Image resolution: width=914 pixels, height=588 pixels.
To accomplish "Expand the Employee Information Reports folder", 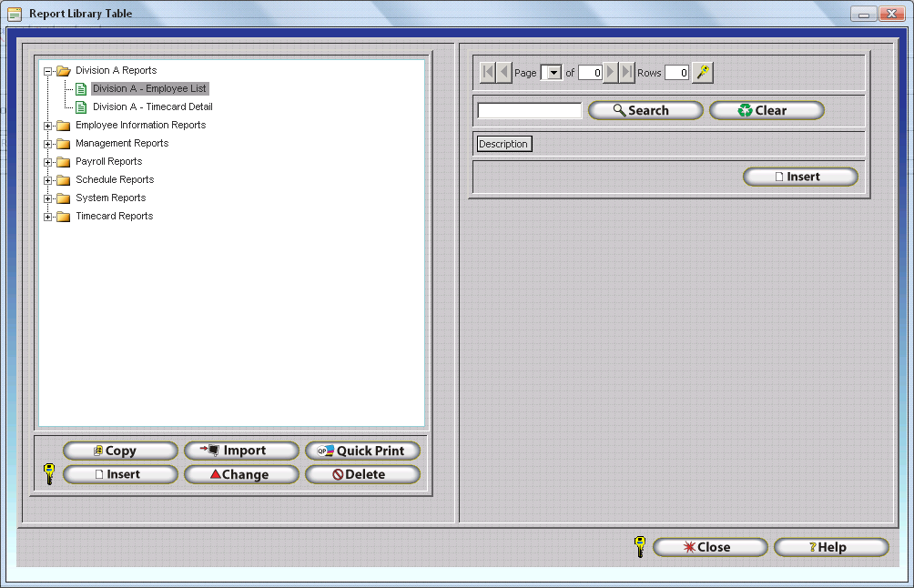I will point(48,126).
